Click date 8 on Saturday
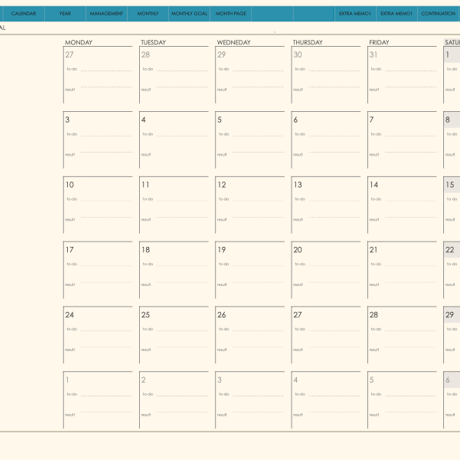Screen dimensions: 460x460 (x=448, y=120)
